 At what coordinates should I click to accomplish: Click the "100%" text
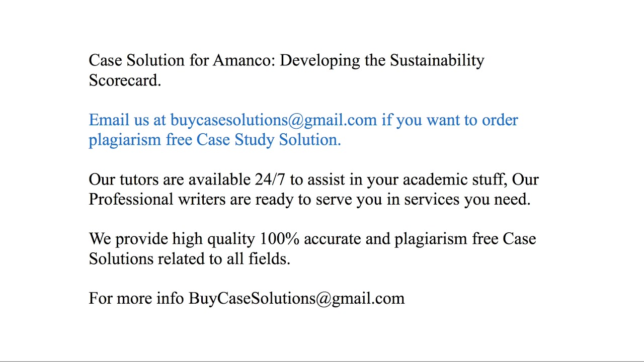[279, 239]
